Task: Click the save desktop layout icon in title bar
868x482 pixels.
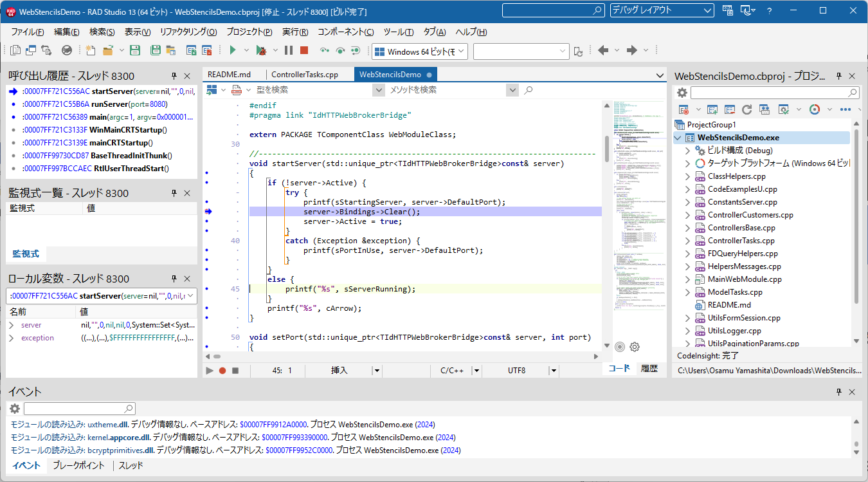Action: (728, 10)
